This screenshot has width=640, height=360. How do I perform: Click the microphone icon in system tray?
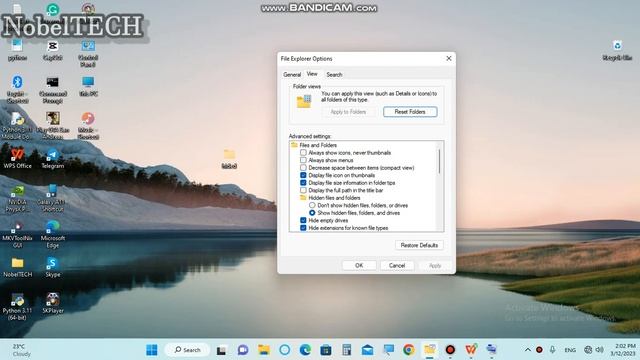[552, 350]
